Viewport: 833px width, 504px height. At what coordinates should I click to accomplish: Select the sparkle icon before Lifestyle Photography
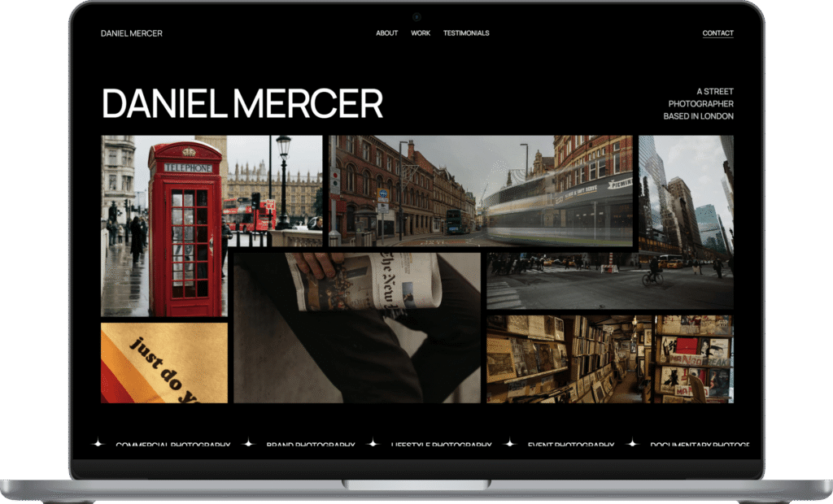(x=373, y=444)
